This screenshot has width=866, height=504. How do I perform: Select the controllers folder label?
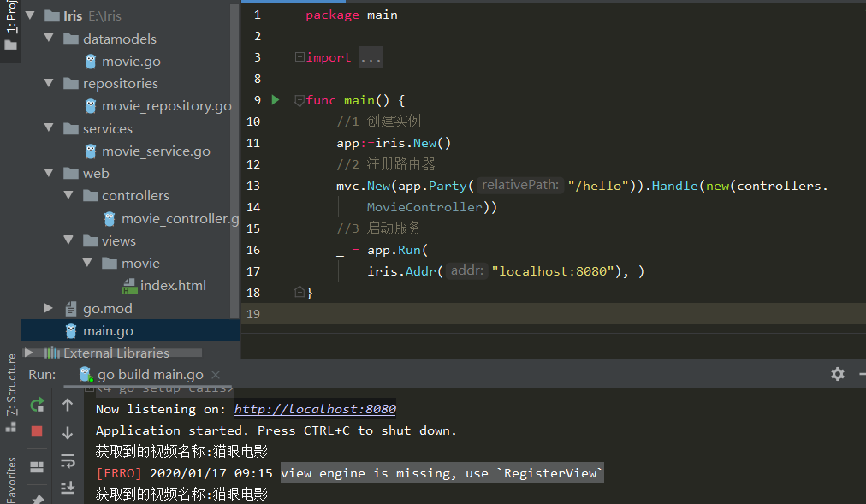pyautogui.click(x=135, y=196)
